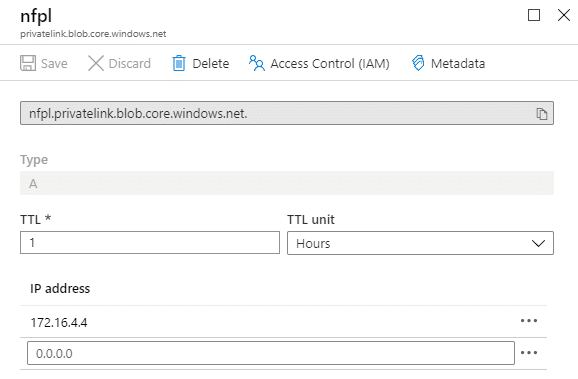The width and height of the screenshot is (578, 379).
Task: Select the Hours TTL unit combo box
Action: click(x=420, y=243)
